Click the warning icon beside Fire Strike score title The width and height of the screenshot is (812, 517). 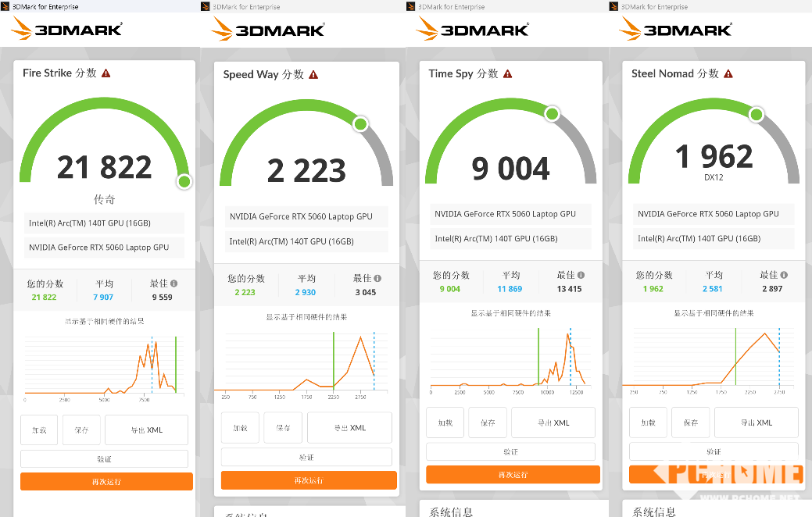106,73
